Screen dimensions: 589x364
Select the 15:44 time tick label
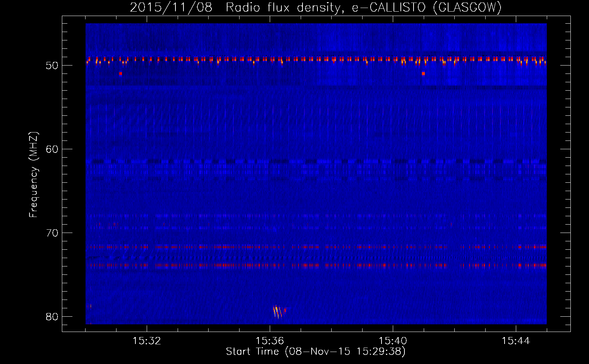[516, 341]
